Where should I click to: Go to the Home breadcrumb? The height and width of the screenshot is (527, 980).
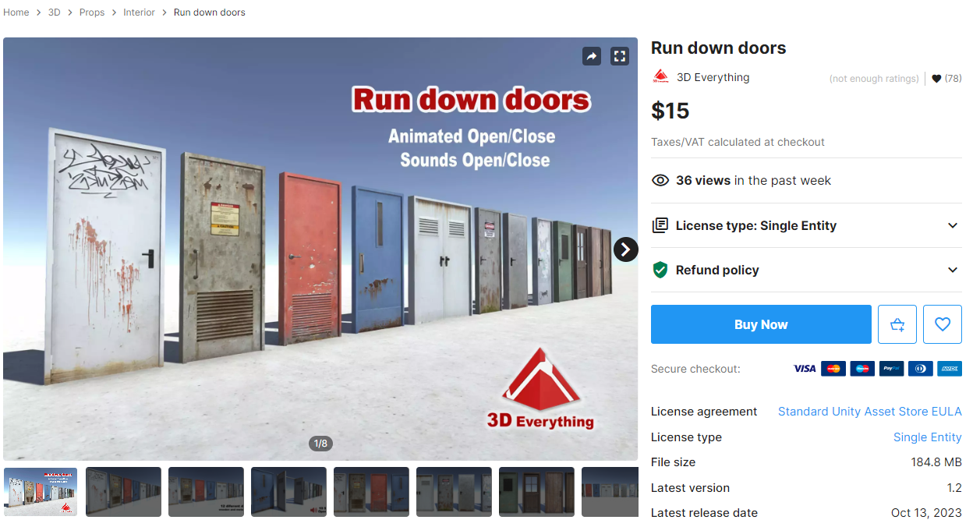pyautogui.click(x=16, y=12)
